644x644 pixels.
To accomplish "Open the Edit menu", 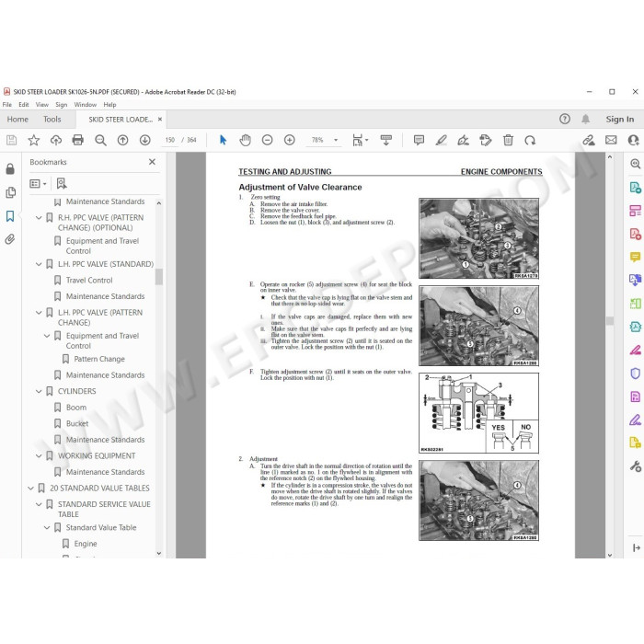I will click(x=23, y=105).
